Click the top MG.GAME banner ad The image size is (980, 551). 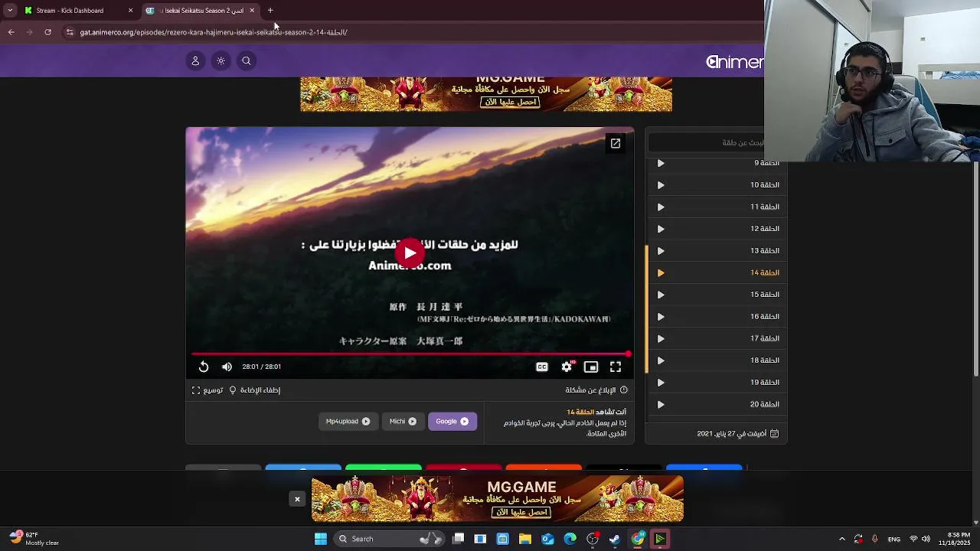pos(486,94)
